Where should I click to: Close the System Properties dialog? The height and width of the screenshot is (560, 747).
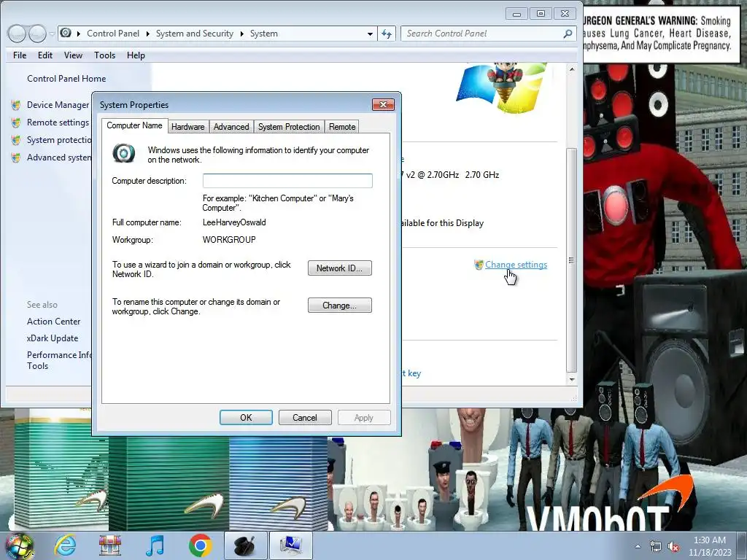tap(383, 105)
